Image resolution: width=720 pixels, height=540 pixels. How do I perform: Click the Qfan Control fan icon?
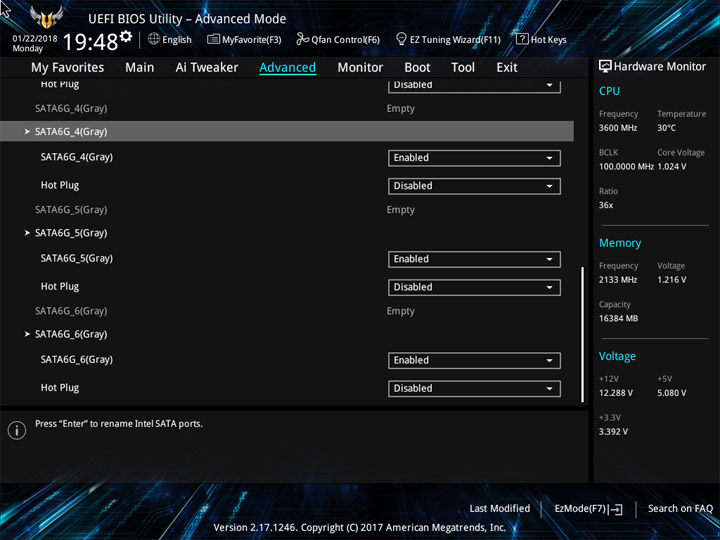(303, 39)
